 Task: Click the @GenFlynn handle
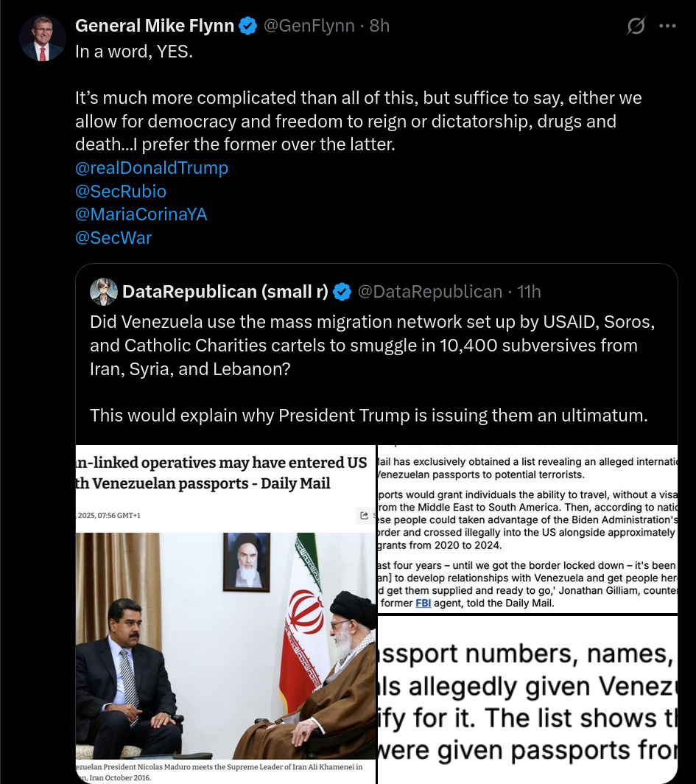[x=309, y=26]
